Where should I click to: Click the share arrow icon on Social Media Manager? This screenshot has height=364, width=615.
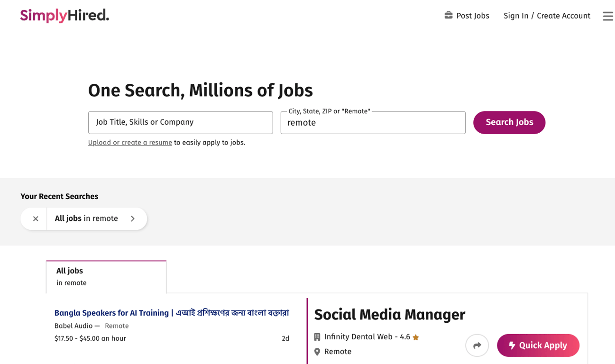tap(477, 346)
